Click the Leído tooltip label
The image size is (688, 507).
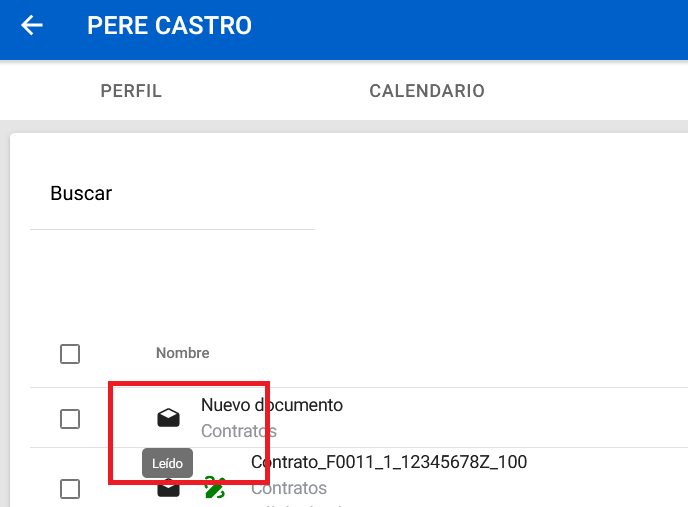pos(167,464)
